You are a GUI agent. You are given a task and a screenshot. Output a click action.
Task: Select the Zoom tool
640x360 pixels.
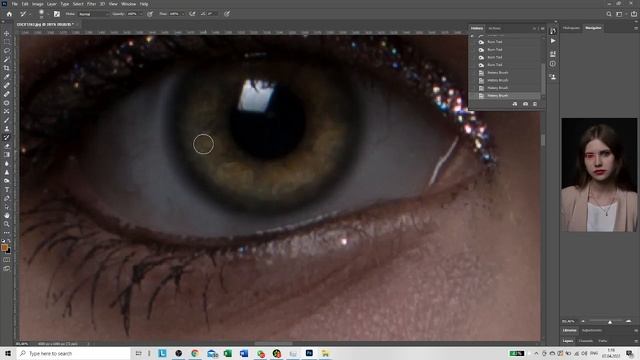click(x=7, y=224)
